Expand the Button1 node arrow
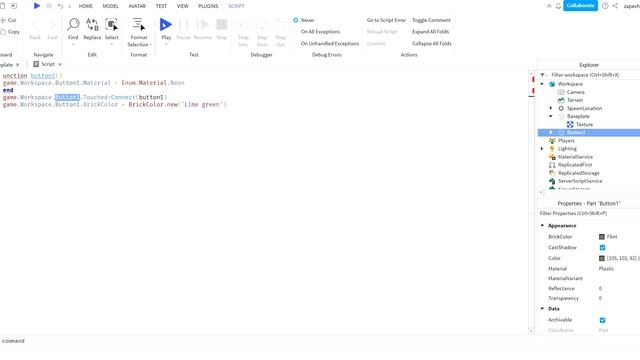 551,132
